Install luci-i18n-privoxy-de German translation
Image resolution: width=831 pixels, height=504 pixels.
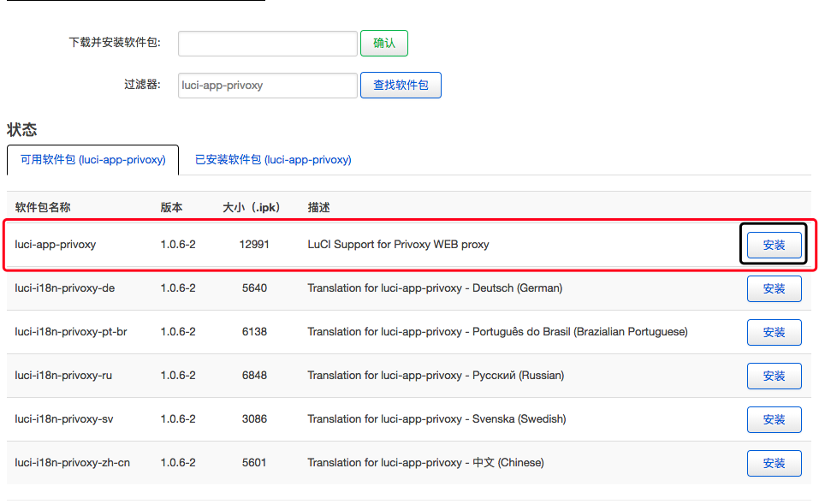coord(774,288)
